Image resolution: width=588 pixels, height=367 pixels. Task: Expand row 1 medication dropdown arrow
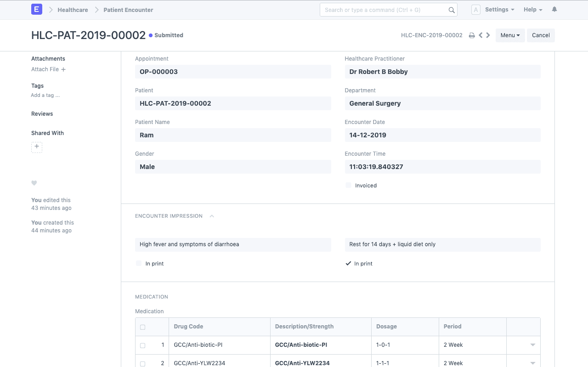[533, 345]
